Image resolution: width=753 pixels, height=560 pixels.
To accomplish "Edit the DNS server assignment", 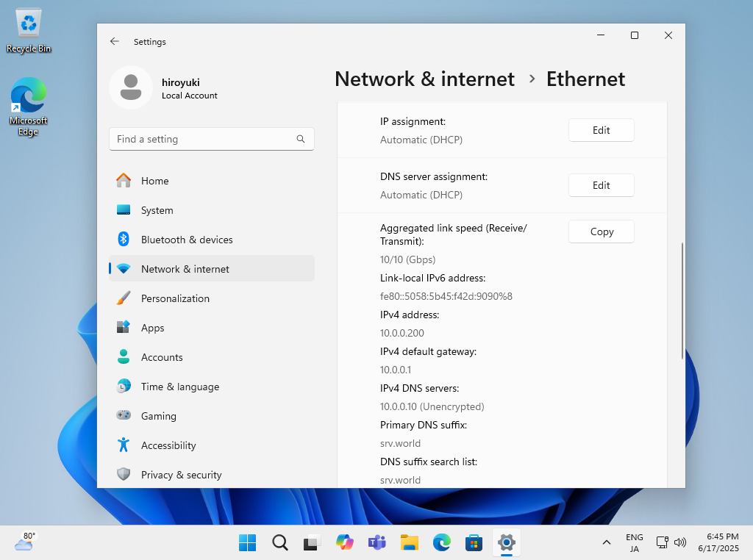I will 601,185.
